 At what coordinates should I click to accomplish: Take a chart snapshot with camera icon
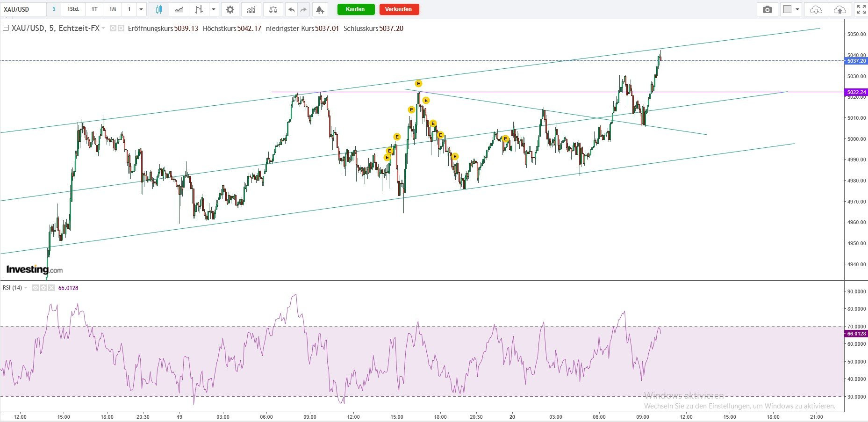coord(767,9)
